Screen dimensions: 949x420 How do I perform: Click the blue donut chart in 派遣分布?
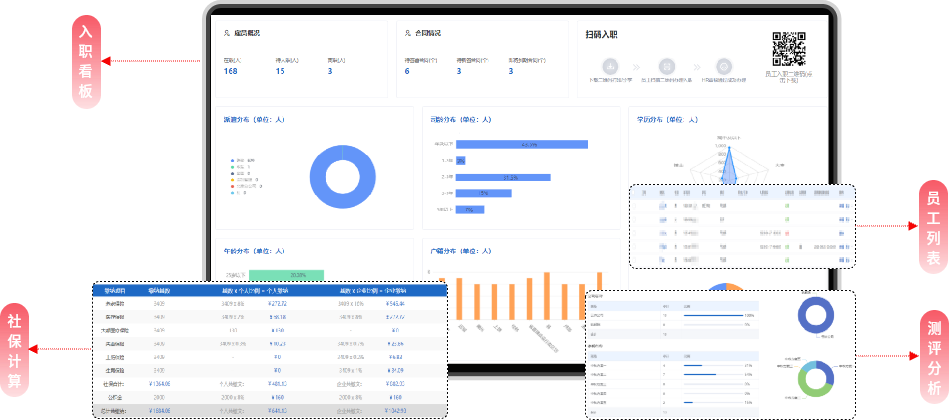click(341, 177)
